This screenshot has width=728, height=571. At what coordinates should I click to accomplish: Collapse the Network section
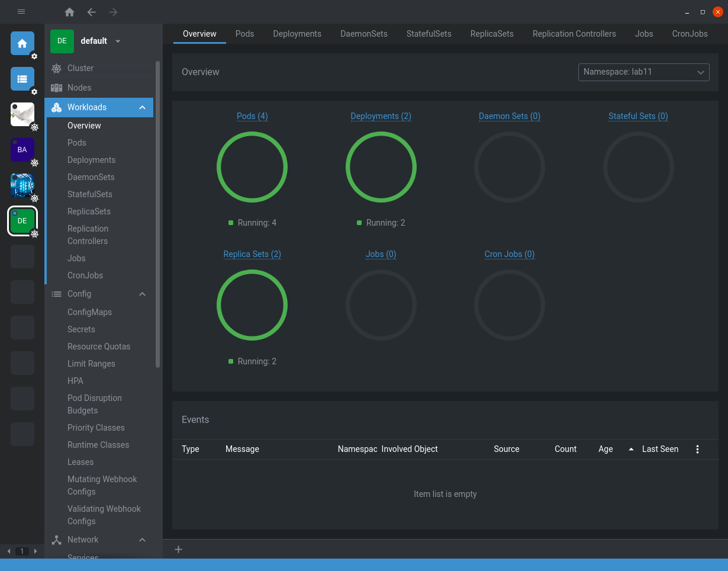coord(142,540)
